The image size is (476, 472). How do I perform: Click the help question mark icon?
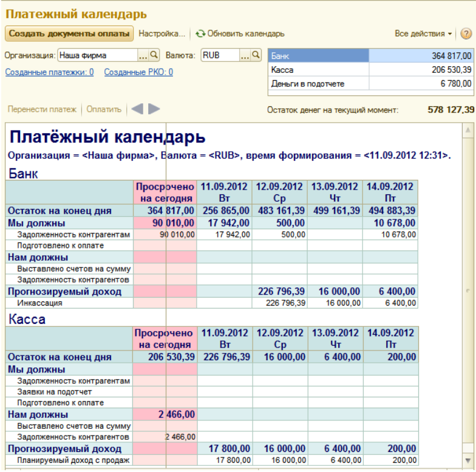pos(466,33)
